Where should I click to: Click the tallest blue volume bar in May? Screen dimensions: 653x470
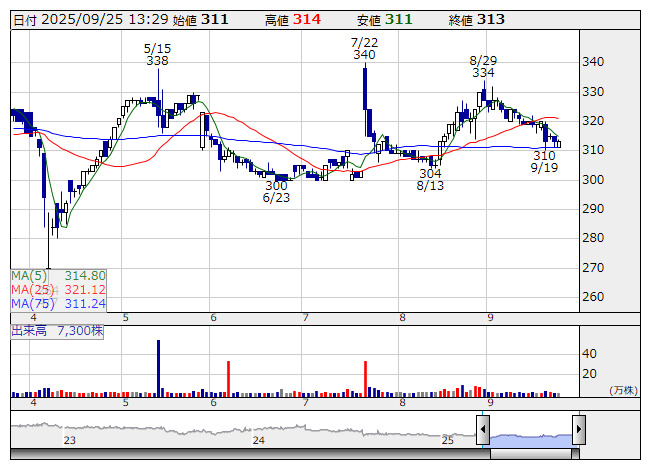click(158, 368)
